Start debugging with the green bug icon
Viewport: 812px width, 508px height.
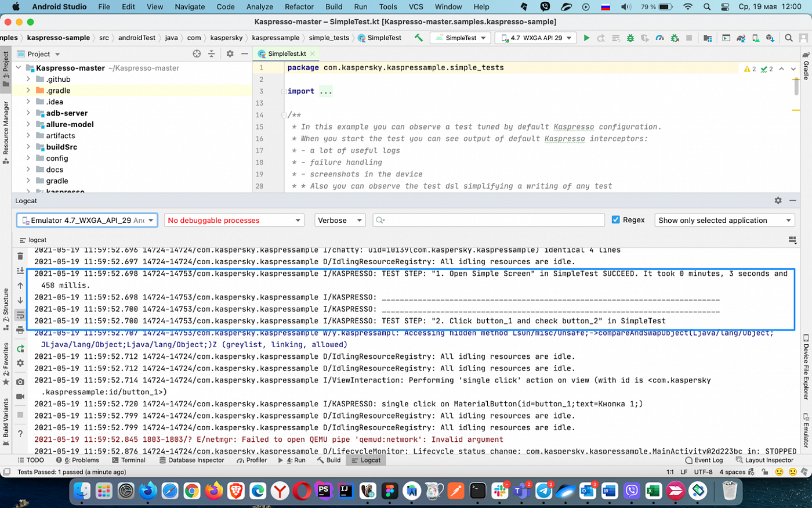click(630, 38)
